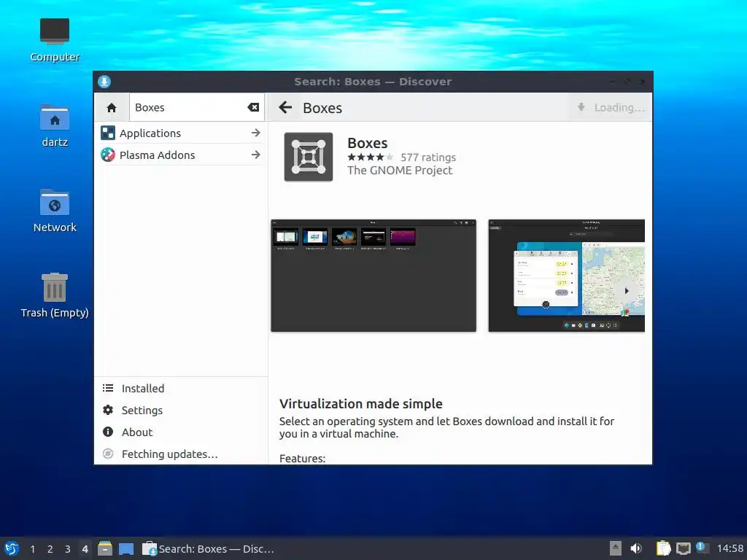Clear the Boxes search text

(x=253, y=108)
